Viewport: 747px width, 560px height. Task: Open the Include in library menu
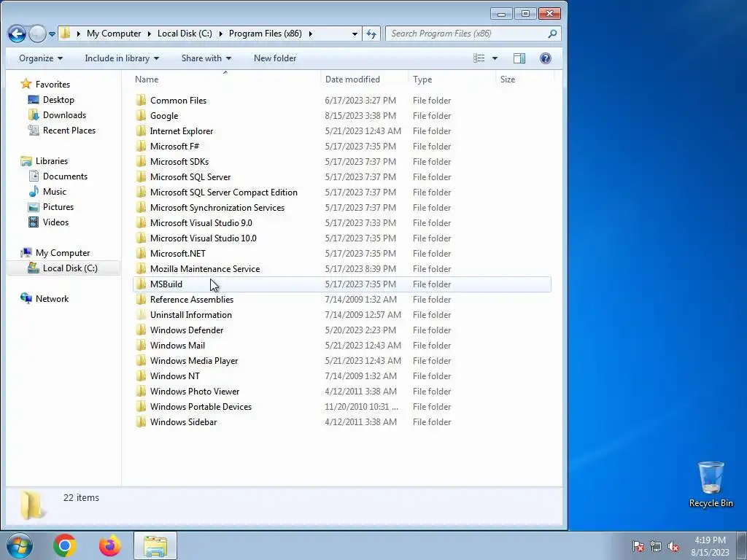click(x=122, y=58)
